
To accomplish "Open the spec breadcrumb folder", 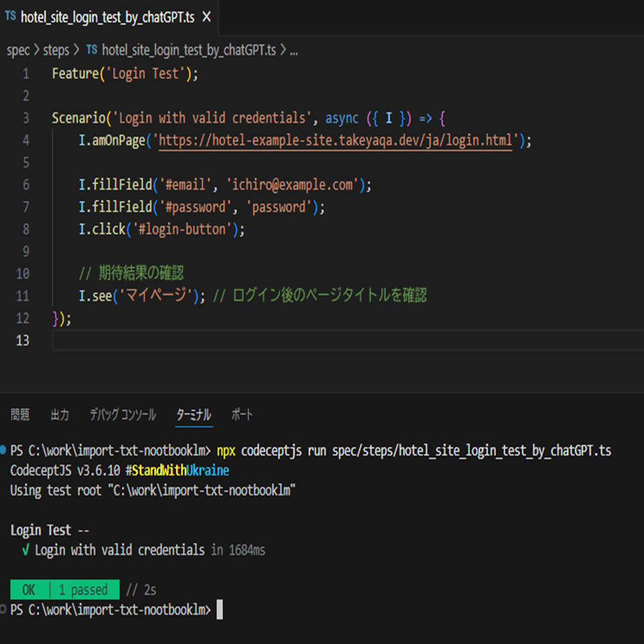I will [18, 50].
